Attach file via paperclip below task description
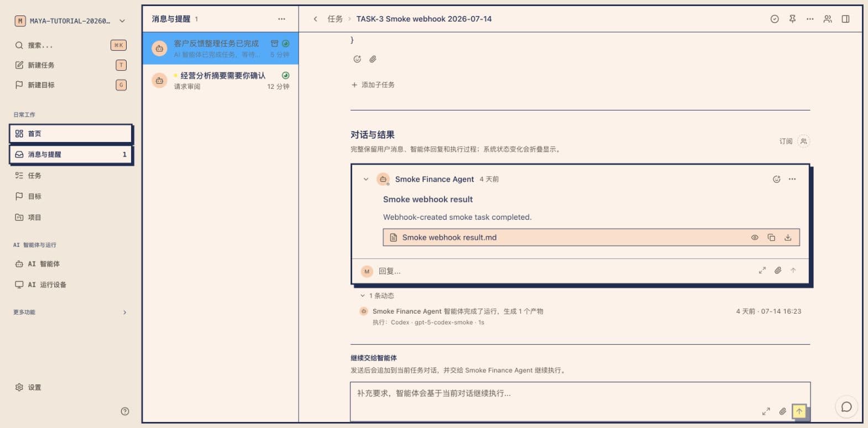868x428 pixels. coord(373,59)
